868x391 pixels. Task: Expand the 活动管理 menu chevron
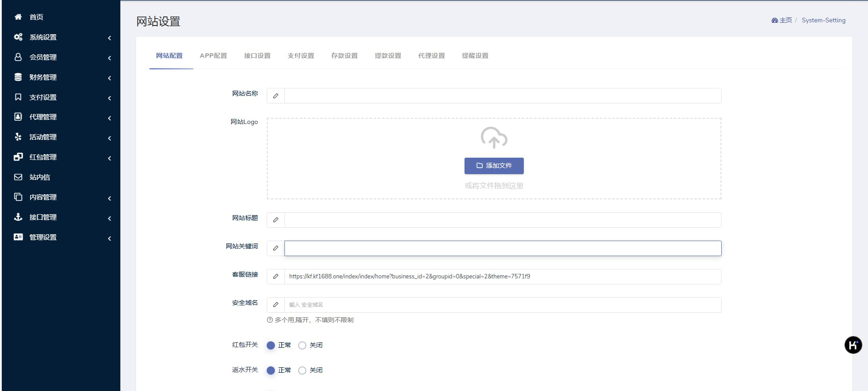109,138
